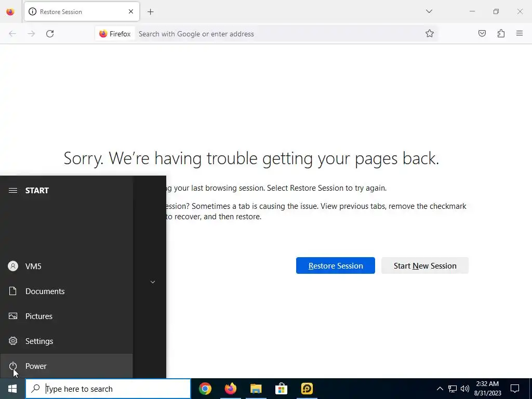The height and width of the screenshot is (399, 532).
Task: Open File Explorer from the taskbar
Action: [256, 389]
